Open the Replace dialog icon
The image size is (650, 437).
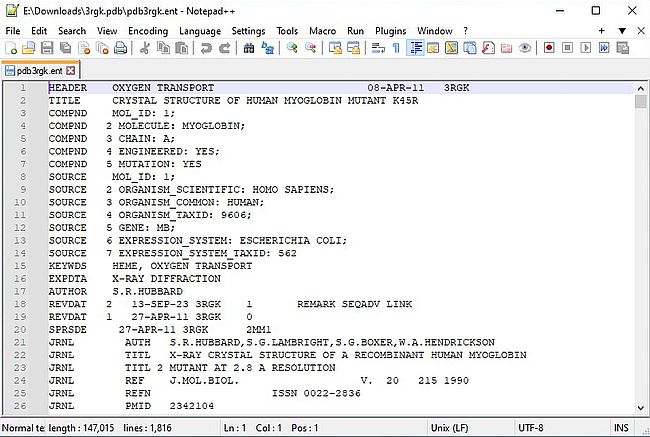(x=267, y=48)
